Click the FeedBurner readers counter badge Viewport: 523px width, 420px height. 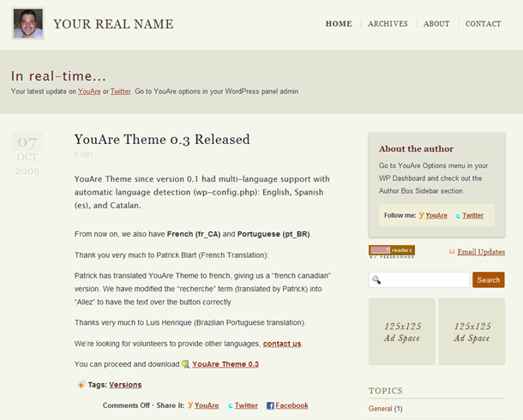tap(392, 252)
